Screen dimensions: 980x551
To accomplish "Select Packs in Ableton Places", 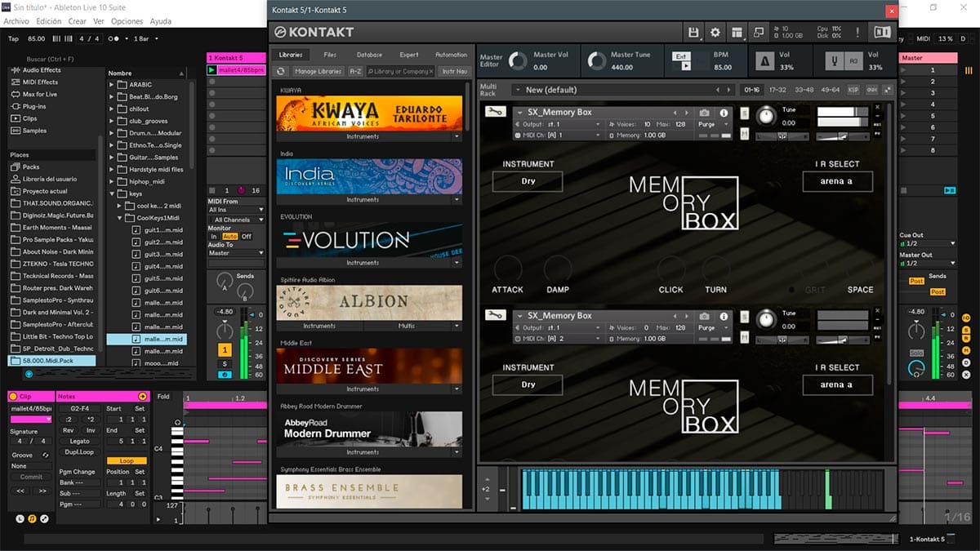I will [31, 167].
